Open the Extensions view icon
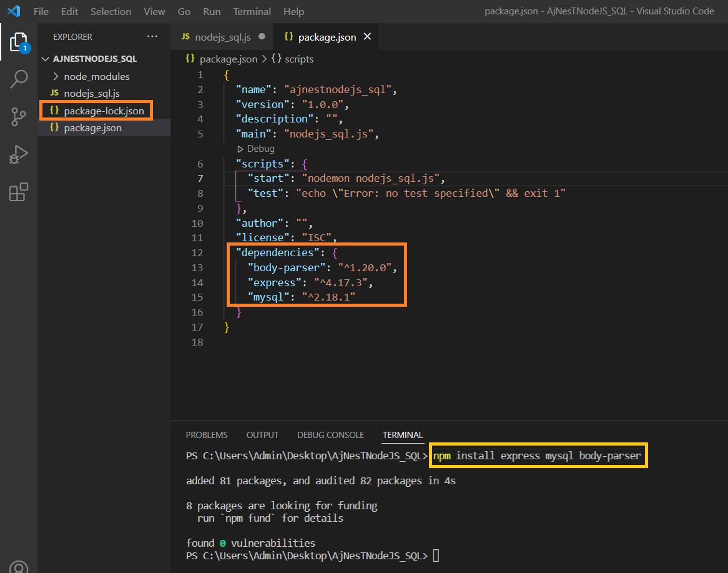 coord(19,192)
